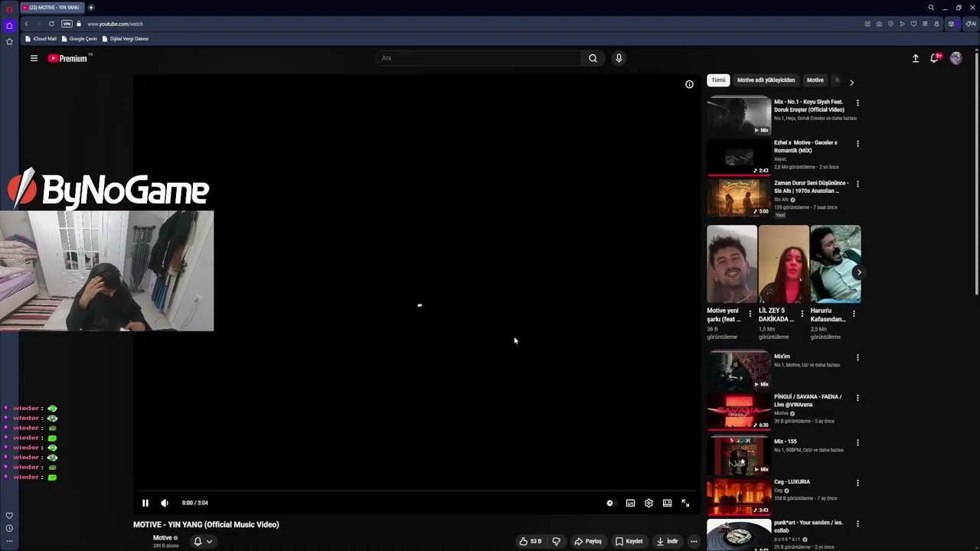The width and height of the screenshot is (980, 551).
Task: Open the 'Harun'u Kafasından' Short
Action: click(x=835, y=264)
